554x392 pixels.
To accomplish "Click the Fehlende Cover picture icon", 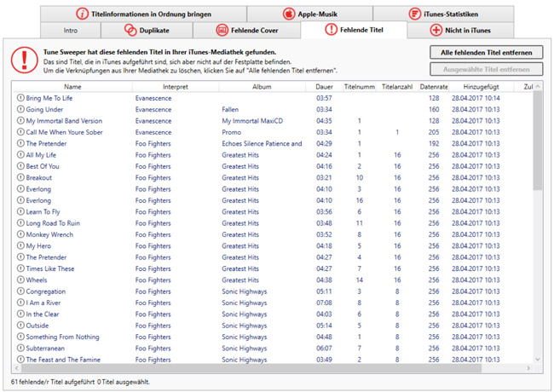I will click(222, 31).
